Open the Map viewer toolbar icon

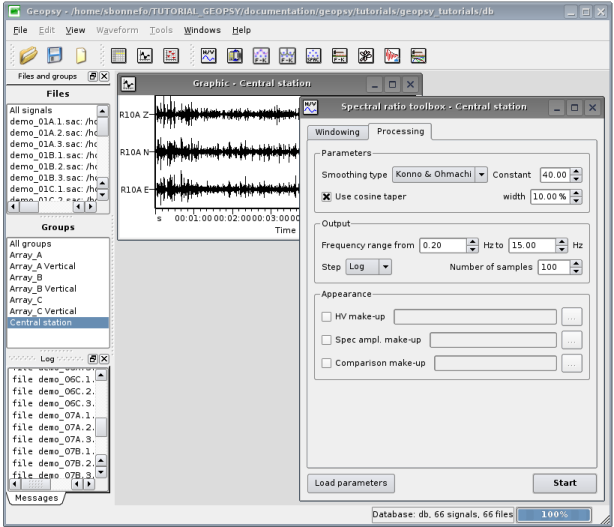click(171, 56)
